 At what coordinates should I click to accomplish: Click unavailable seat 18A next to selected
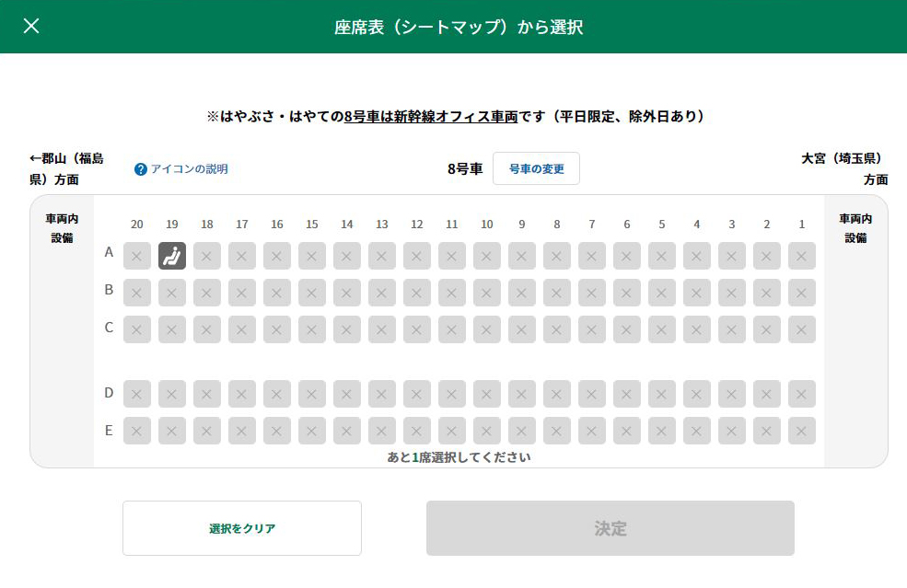click(x=207, y=256)
